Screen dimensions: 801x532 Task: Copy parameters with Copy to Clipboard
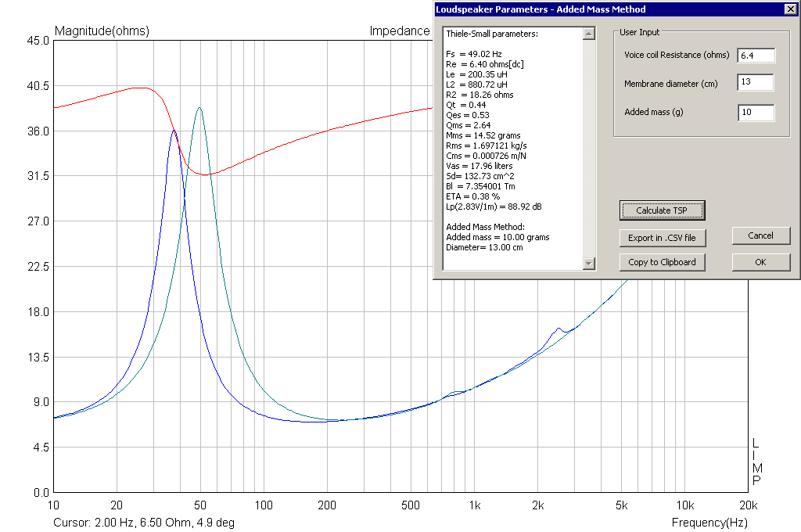coord(662,262)
